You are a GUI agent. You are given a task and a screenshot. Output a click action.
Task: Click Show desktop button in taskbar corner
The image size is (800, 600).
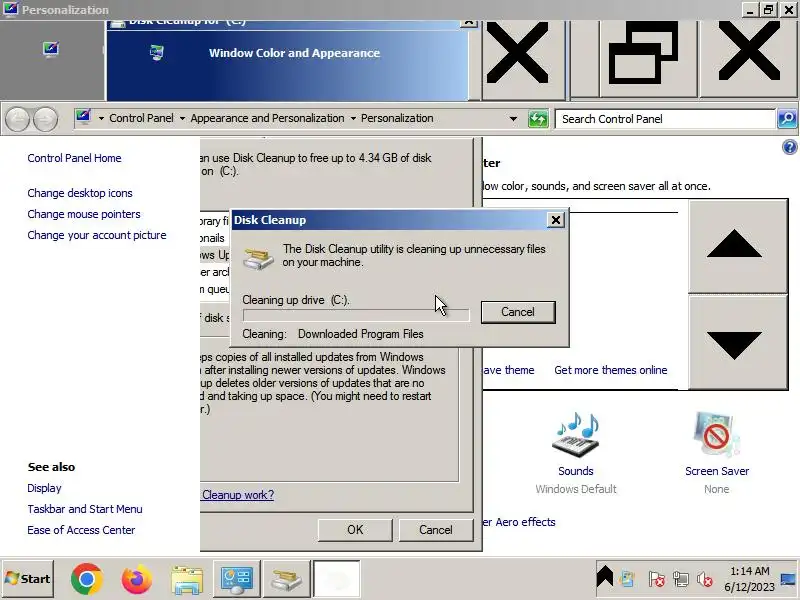pos(788,579)
